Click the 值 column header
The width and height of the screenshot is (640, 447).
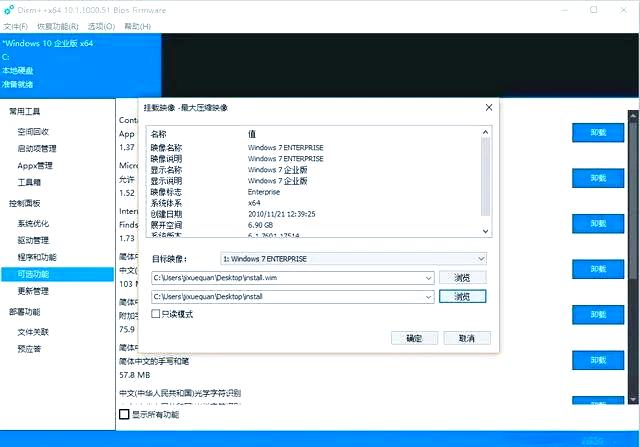click(252, 134)
